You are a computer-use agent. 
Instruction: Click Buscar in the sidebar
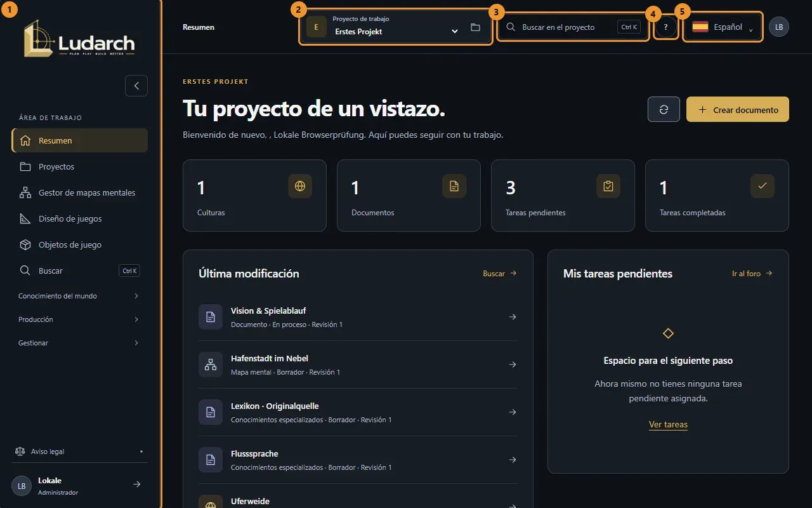pyautogui.click(x=79, y=271)
